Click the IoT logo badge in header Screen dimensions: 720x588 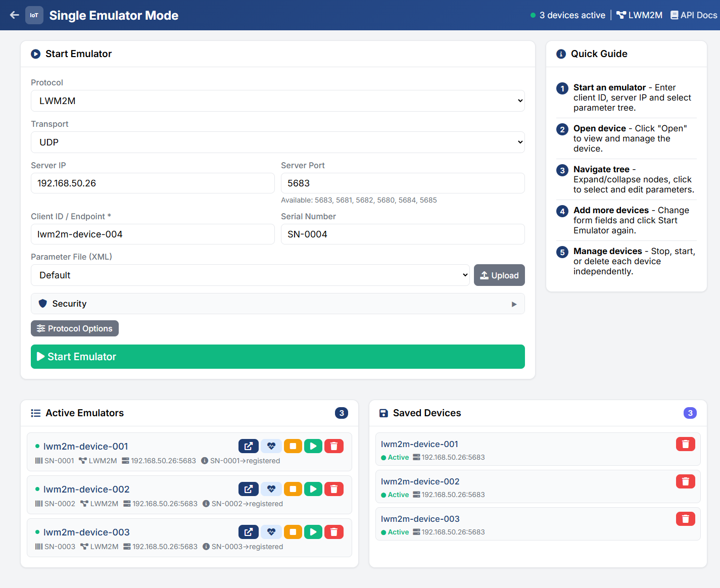(x=34, y=15)
